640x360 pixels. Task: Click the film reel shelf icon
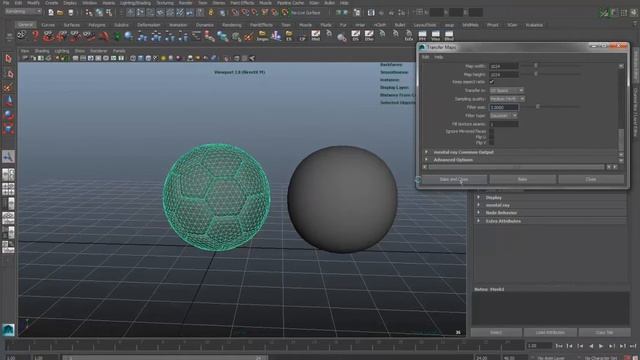22,36
